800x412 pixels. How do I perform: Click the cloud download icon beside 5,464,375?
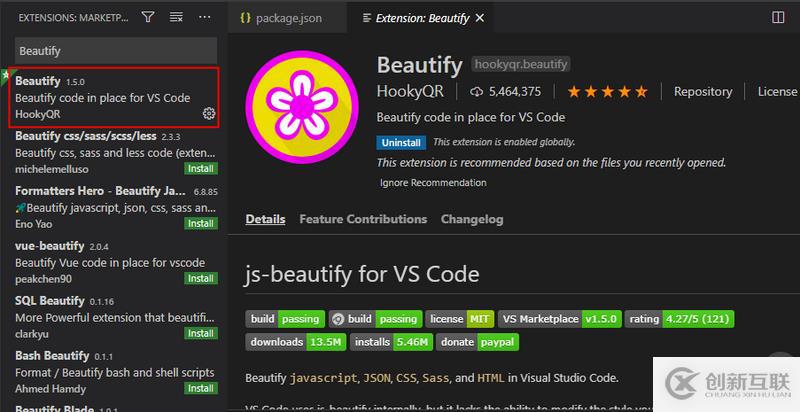pos(477,92)
